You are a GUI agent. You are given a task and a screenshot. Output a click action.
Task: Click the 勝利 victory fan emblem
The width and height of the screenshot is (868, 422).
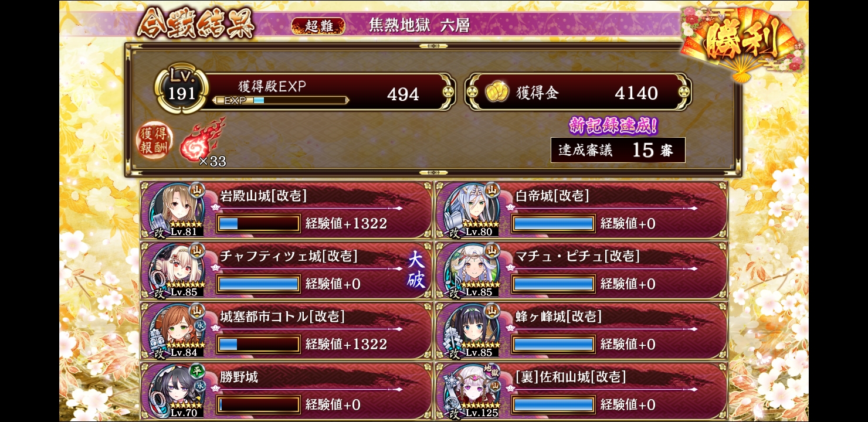pyautogui.click(x=743, y=42)
